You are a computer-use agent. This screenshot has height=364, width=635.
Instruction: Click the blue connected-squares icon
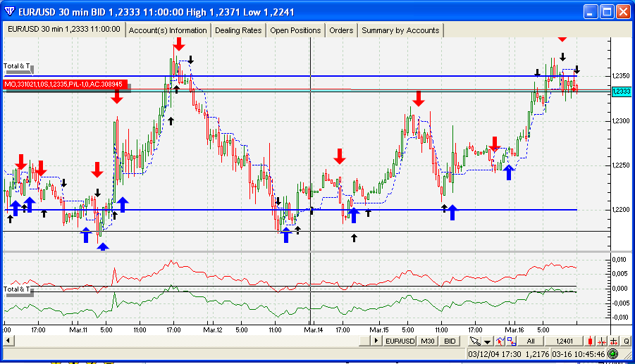(x=512, y=341)
